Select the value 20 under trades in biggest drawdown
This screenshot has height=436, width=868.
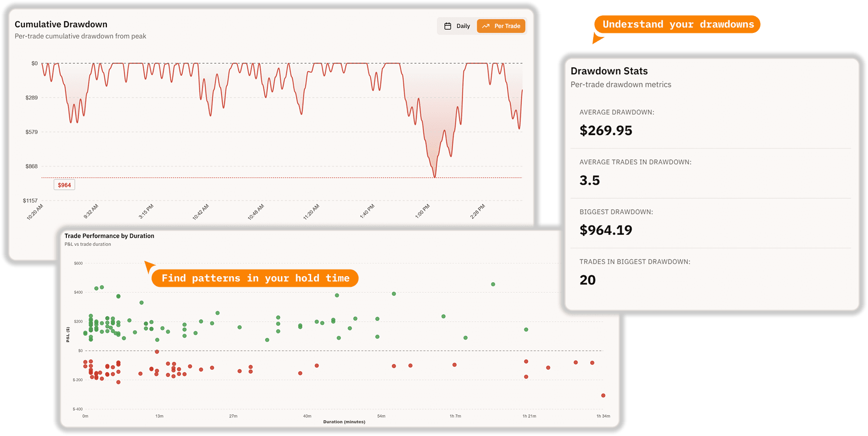(588, 280)
